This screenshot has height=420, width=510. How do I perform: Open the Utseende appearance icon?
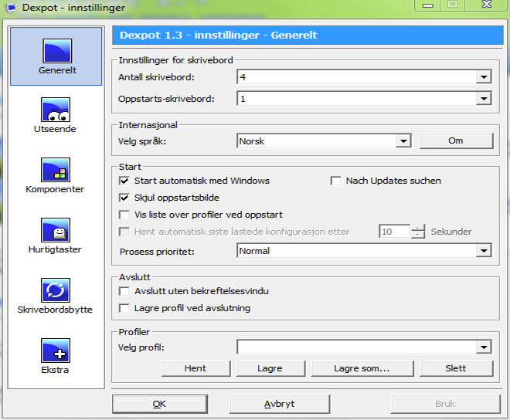[x=56, y=110]
